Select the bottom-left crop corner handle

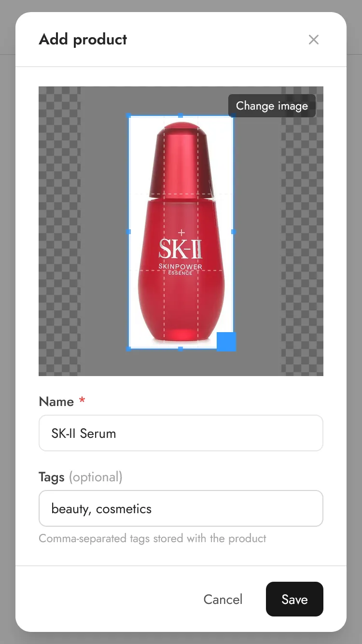[x=129, y=348]
